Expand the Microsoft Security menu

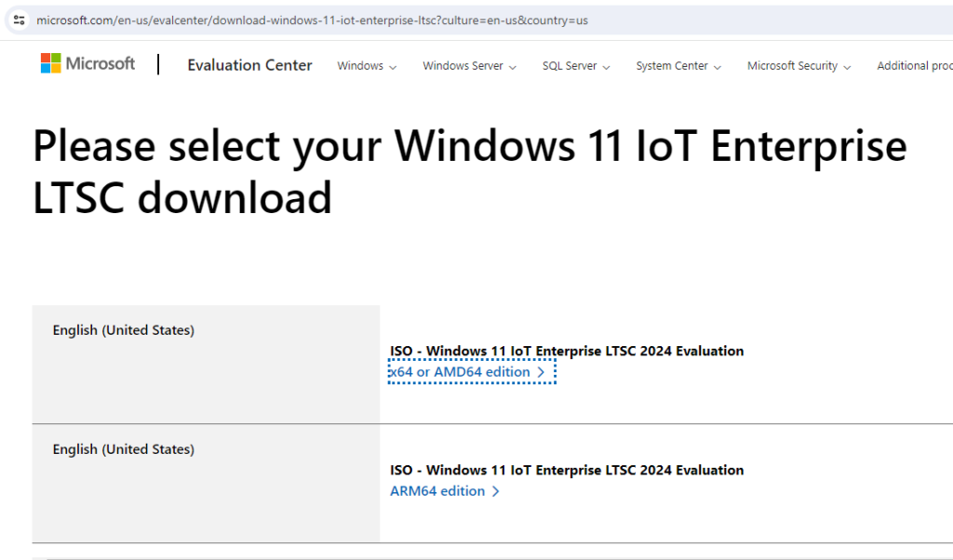799,66
